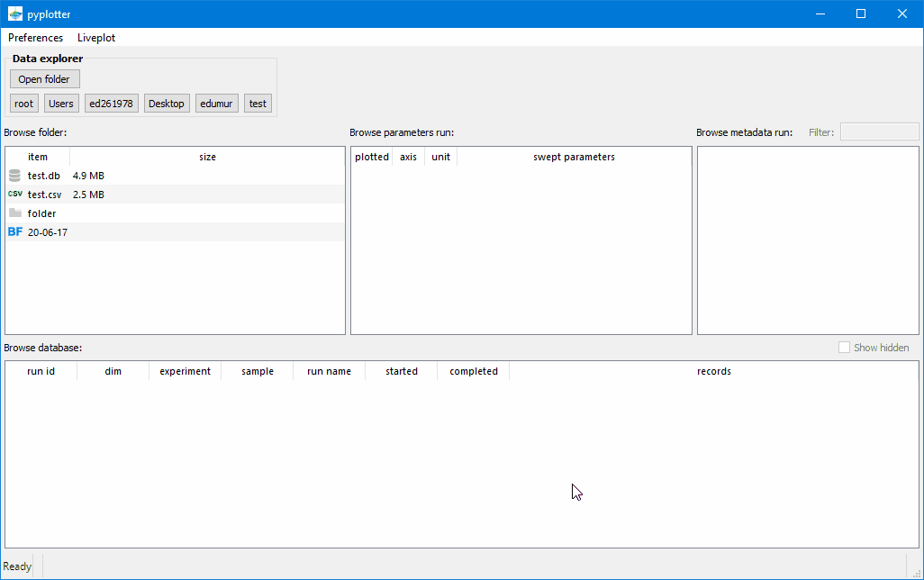924x580 pixels.
Task: Click the sample column header
Action: [258, 371]
